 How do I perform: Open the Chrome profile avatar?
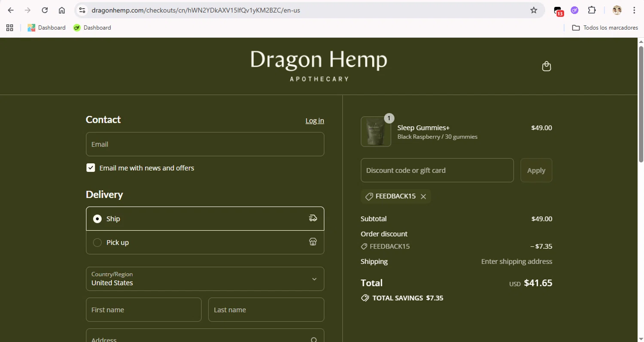[x=617, y=10]
